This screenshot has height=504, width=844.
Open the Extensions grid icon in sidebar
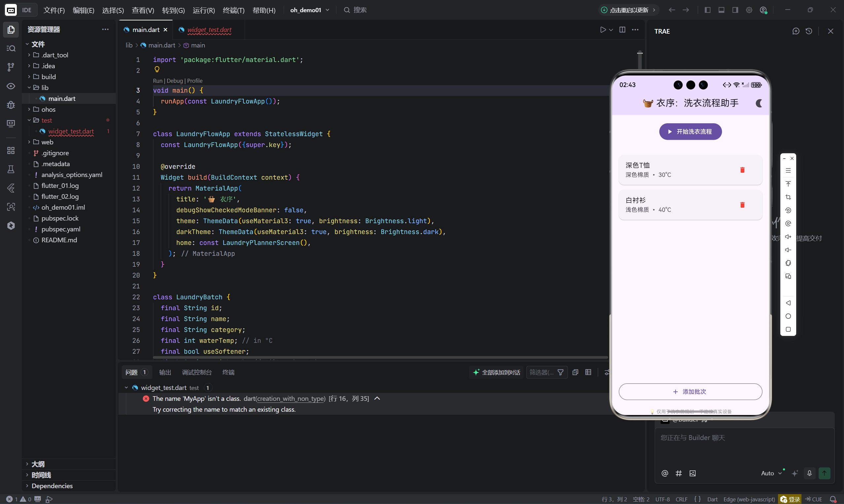point(11,150)
